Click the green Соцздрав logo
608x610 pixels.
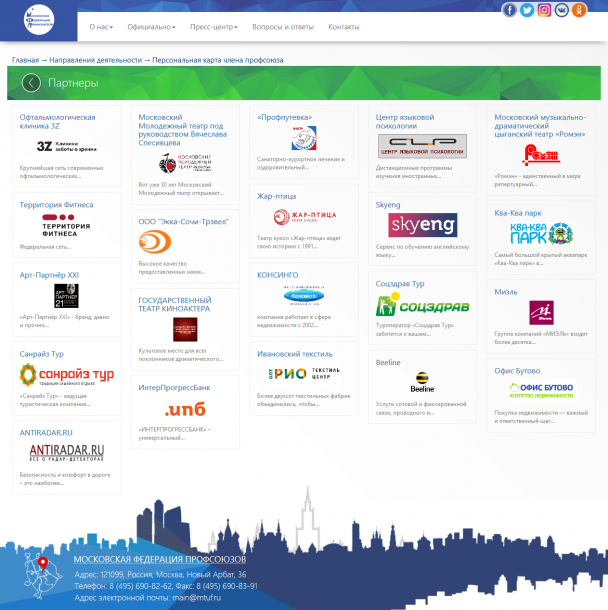click(422, 304)
